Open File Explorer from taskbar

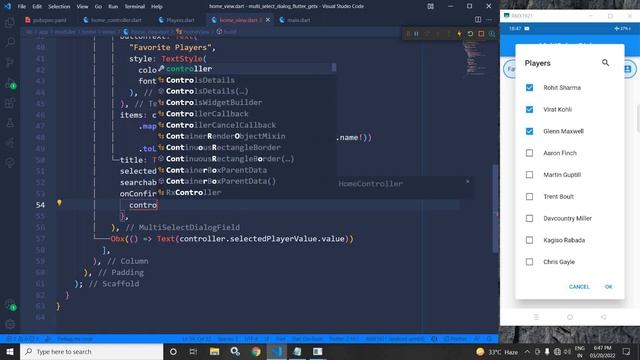pyautogui.click(x=214, y=351)
